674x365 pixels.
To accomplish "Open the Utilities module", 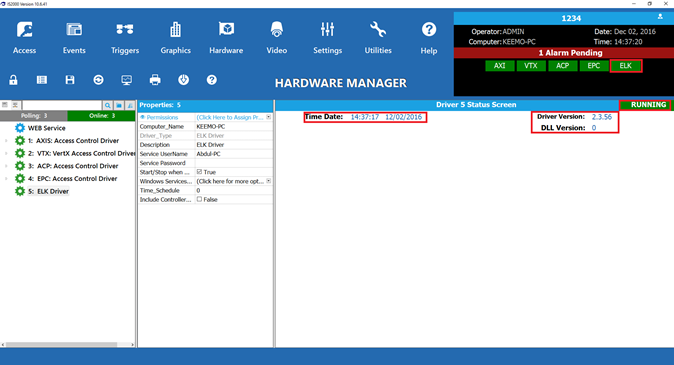I will (x=378, y=37).
